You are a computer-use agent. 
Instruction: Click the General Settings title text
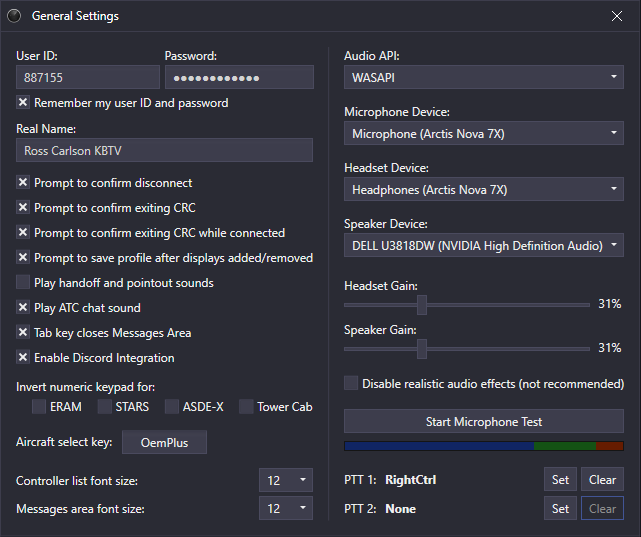pos(75,16)
